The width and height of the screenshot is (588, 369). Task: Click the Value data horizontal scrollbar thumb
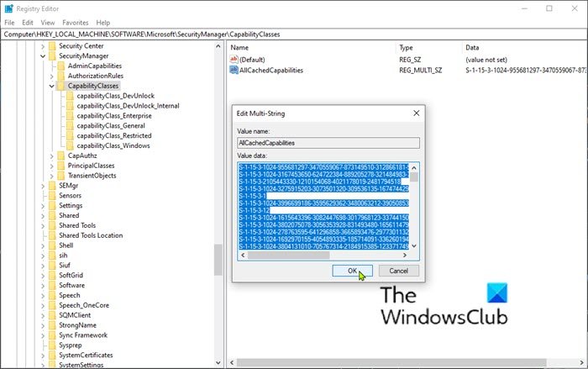(x=288, y=256)
